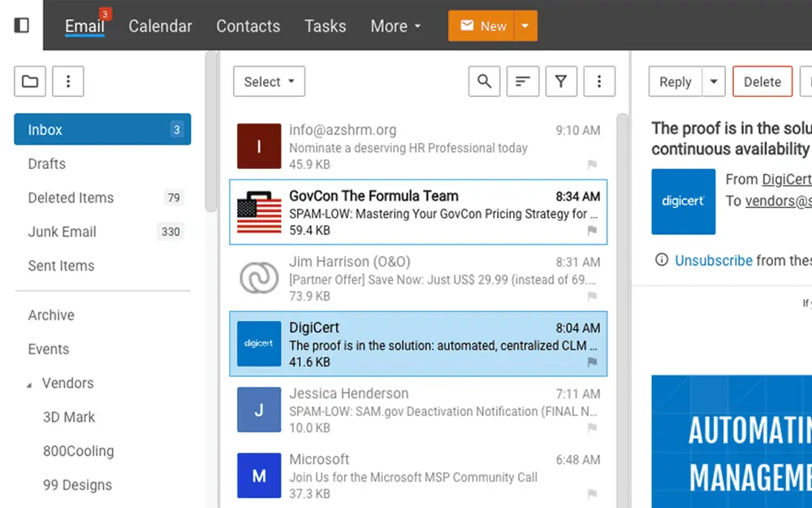Compose with the New button

(x=482, y=25)
